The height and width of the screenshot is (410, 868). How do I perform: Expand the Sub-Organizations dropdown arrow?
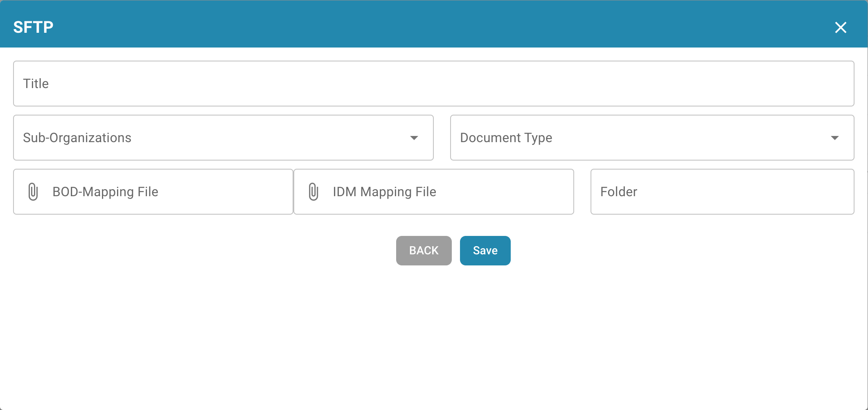pos(414,138)
